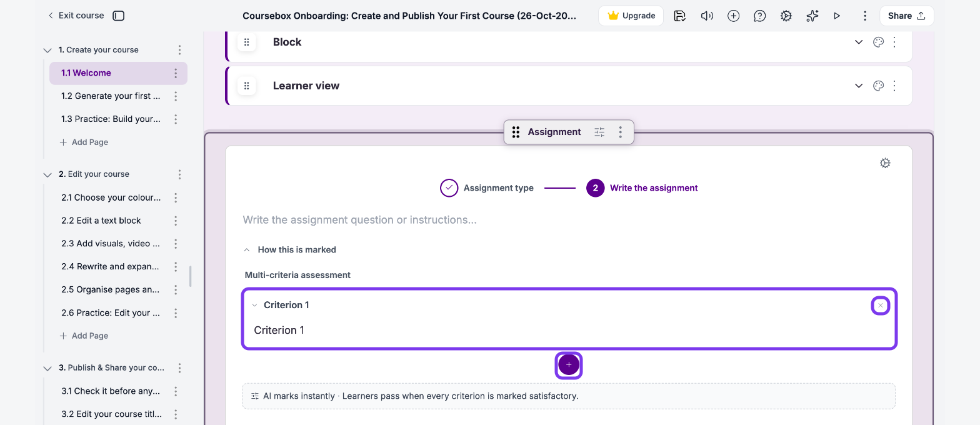Viewport: 980px width, 425px height.
Task: Collapse the 2. Edit your course section
Action: [x=47, y=174]
